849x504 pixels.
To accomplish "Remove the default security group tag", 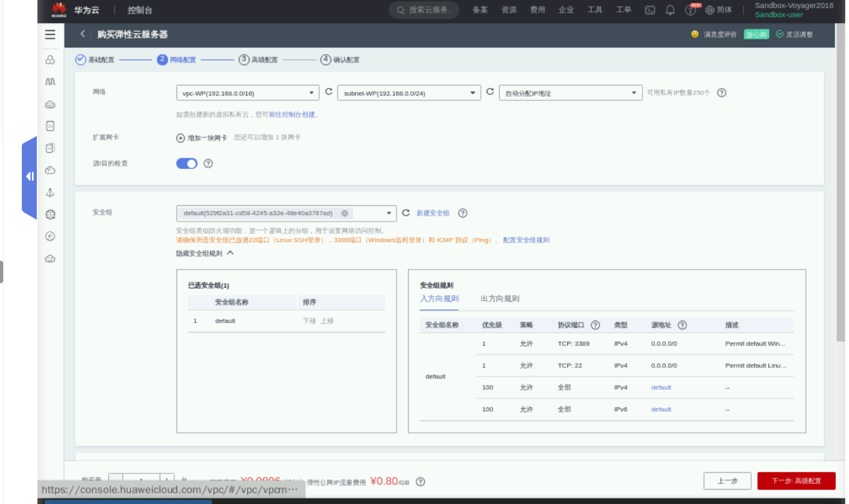I will 344,213.
